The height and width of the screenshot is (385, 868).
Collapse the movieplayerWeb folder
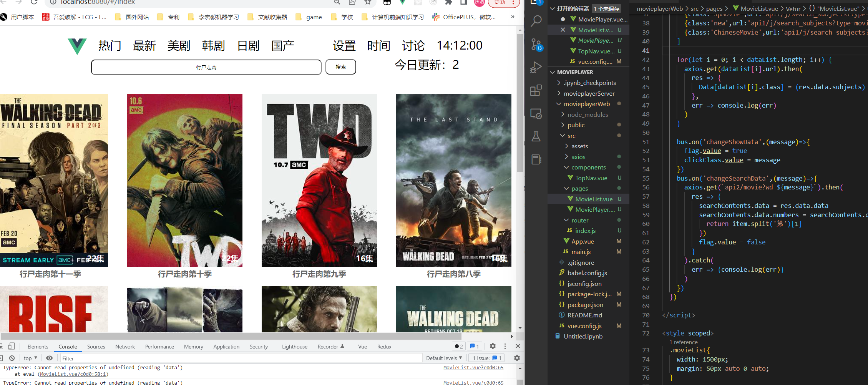[x=587, y=104]
